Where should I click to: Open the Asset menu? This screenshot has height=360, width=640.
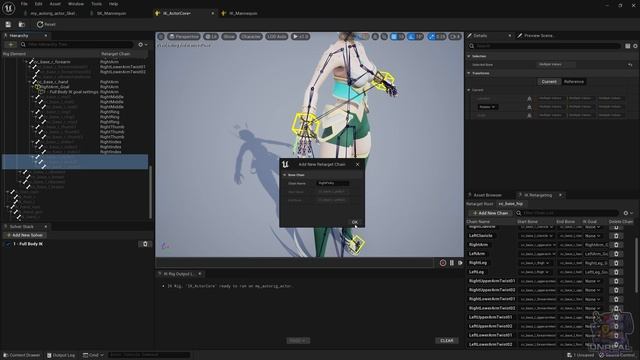pos(55,4)
